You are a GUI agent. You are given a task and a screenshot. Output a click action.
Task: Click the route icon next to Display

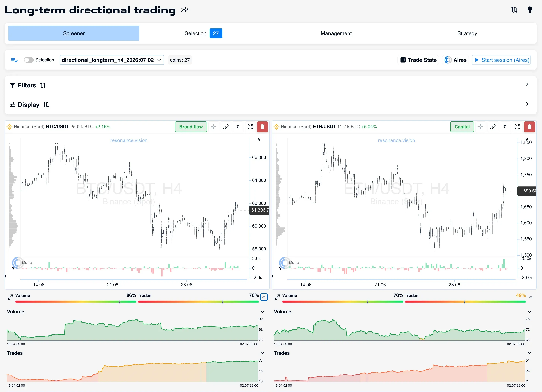[46, 105]
